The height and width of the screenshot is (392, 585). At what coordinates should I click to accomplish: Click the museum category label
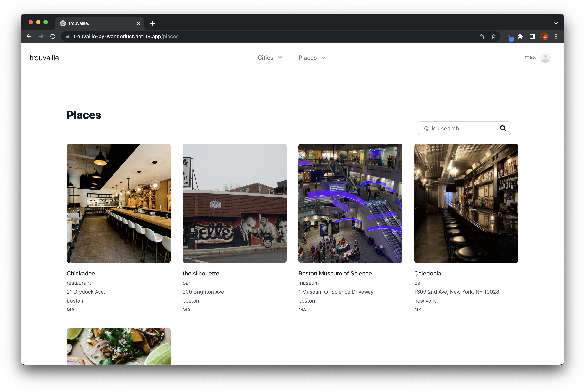point(308,283)
